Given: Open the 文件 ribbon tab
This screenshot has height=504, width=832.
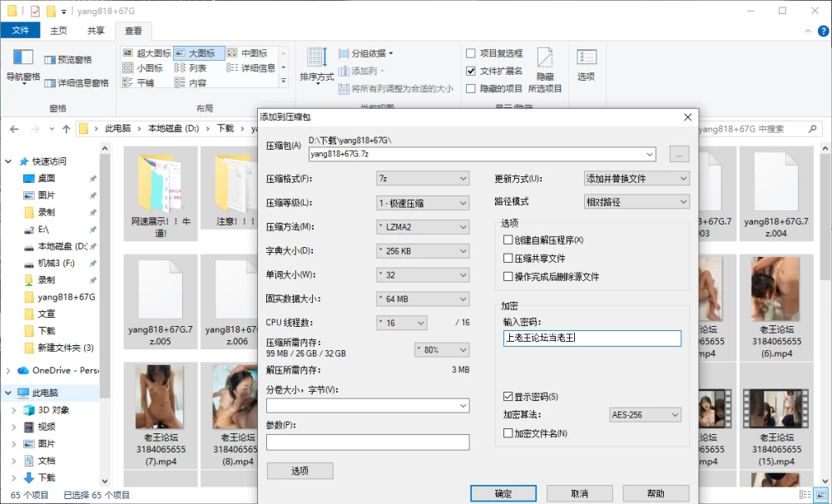Looking at the screenshot, I should click(x=20, y=30).
